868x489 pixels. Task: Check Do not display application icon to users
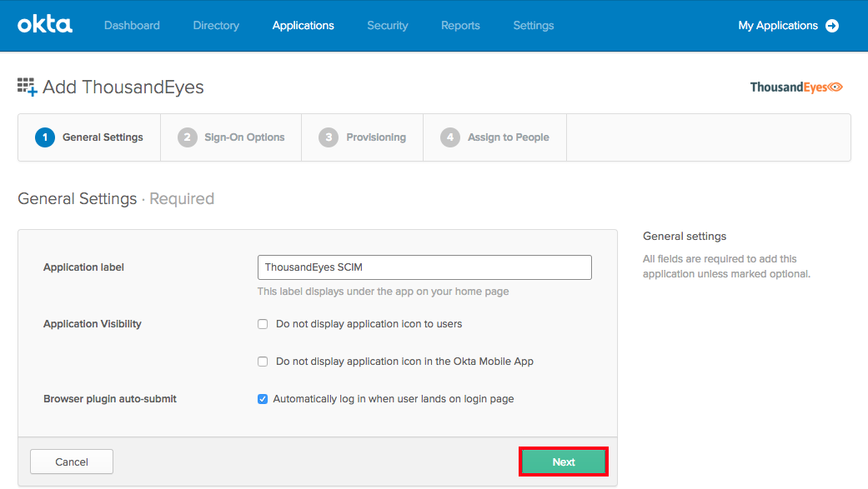click(x=263, y=324)
